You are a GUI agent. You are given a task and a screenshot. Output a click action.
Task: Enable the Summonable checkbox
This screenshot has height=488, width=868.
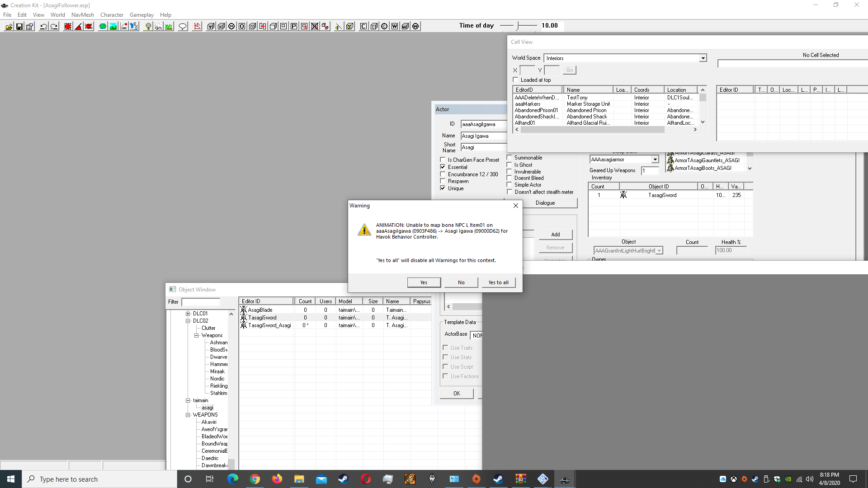point(509,158)
